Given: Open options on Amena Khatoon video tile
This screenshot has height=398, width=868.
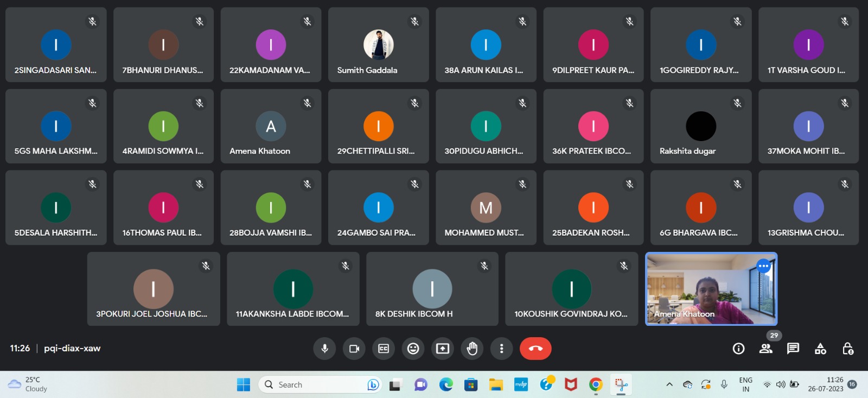Looking at the screenshot, I should point(763,266).
